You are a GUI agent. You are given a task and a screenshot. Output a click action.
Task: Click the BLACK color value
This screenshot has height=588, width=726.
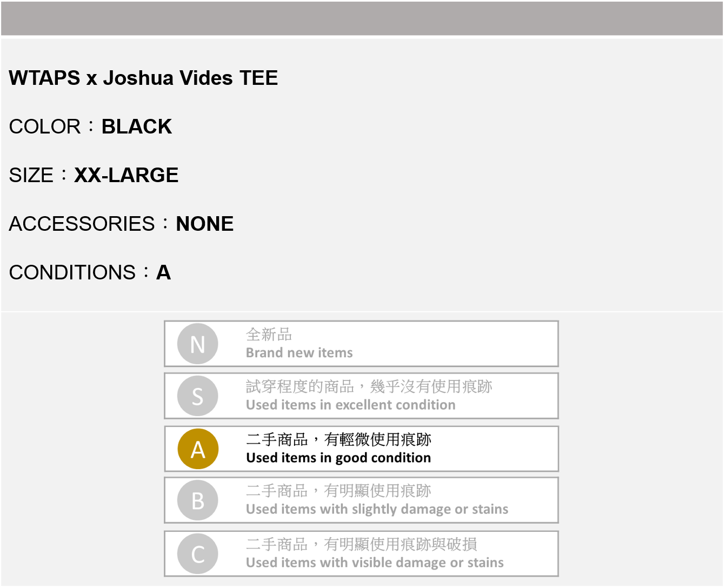[x=137, y=126]
